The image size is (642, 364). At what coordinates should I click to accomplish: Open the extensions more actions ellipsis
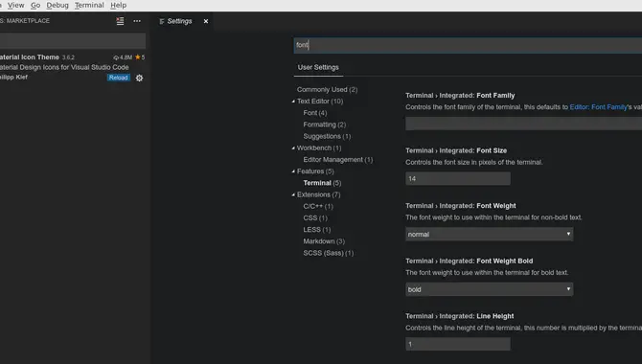click(x=137, y=21)
